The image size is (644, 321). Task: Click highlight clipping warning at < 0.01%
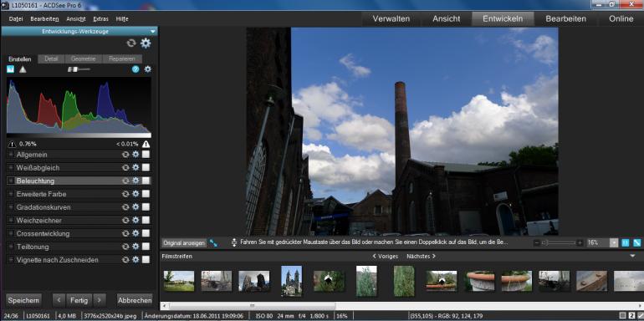tap(146, 144)
